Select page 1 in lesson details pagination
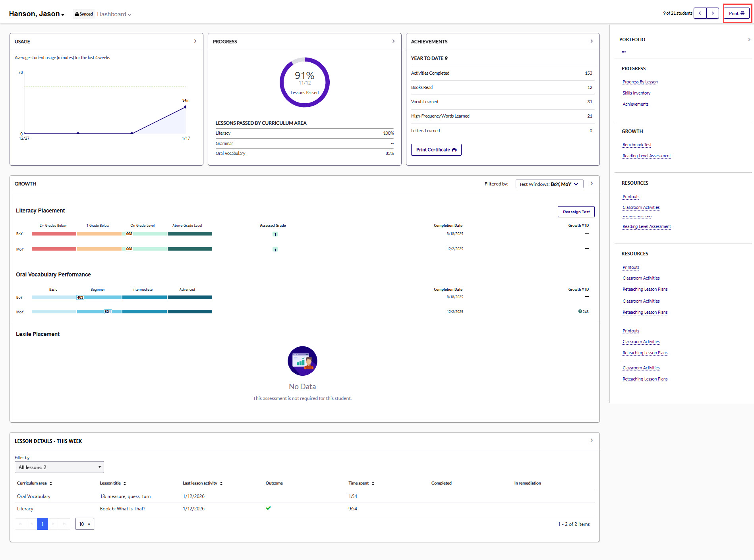 (x=42, y=524)
